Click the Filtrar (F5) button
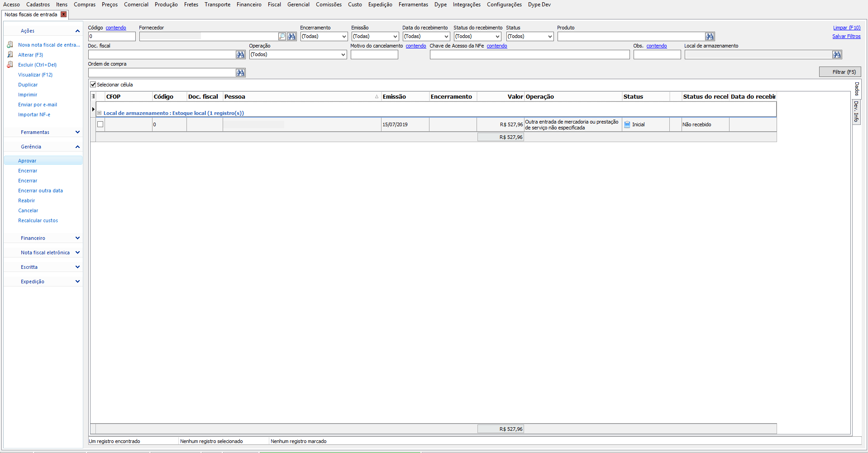The height and width of the screenshot is (453, 868). [x=840, y=72]
